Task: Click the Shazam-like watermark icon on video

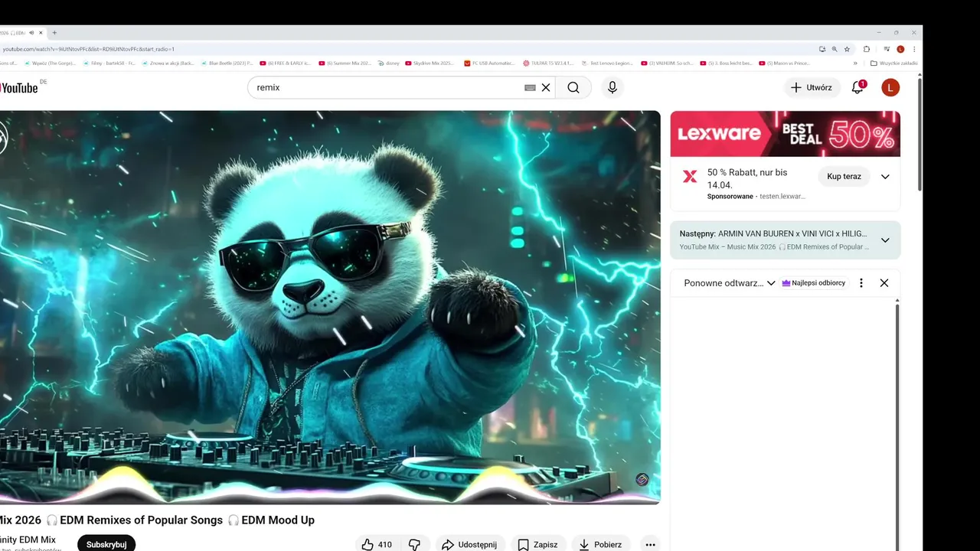Action: coord(642,480)
